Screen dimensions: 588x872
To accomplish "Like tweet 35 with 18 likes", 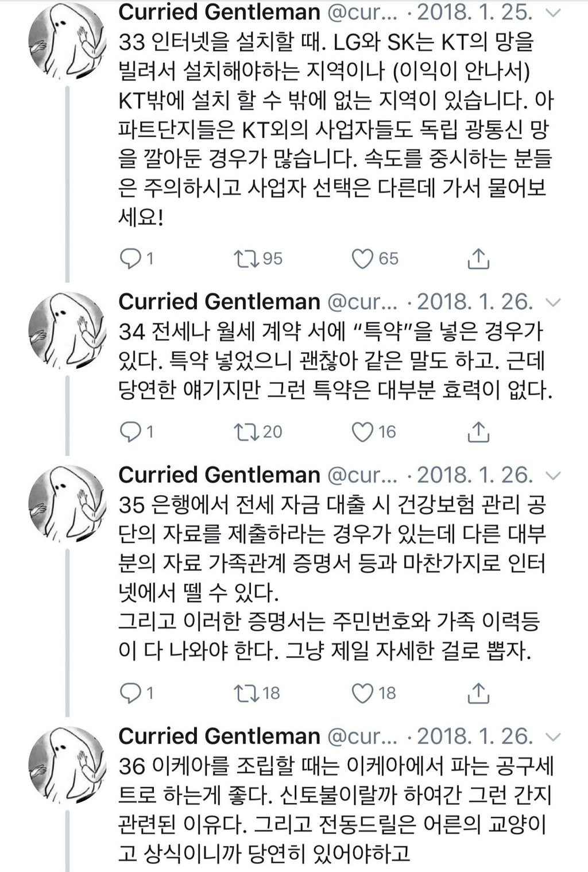I will (x=362, y=693).
